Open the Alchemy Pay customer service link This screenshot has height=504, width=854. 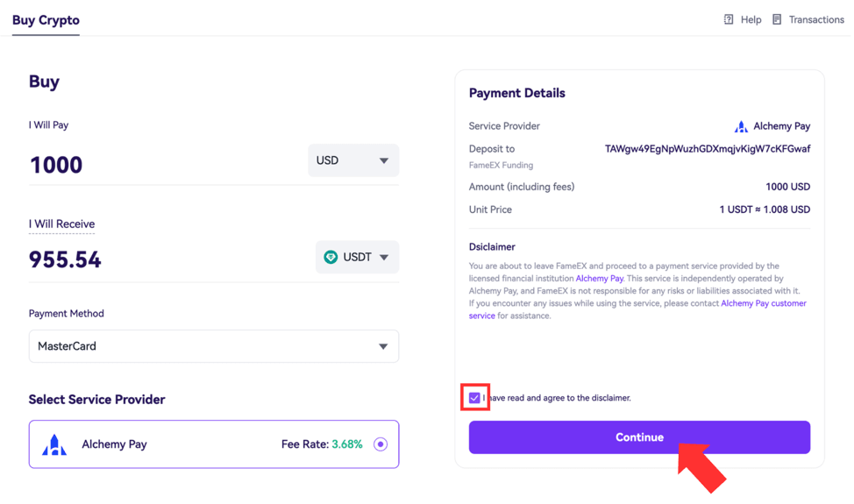click(637, 309)
